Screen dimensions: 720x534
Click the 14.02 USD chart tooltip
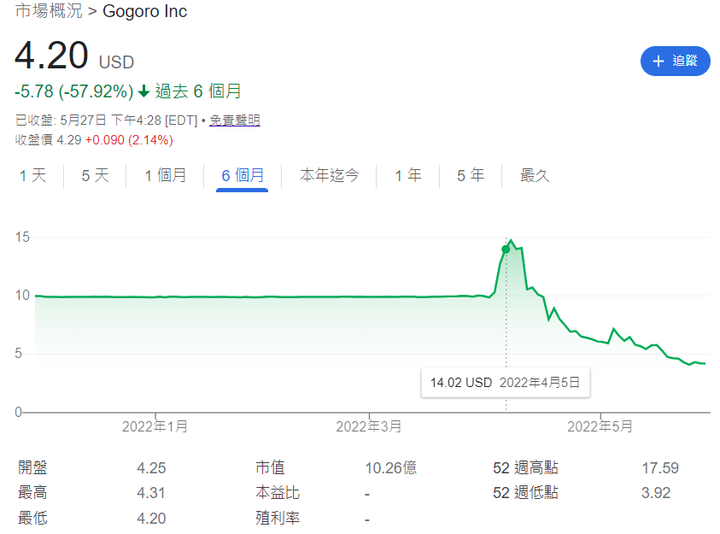coord(505,382)
